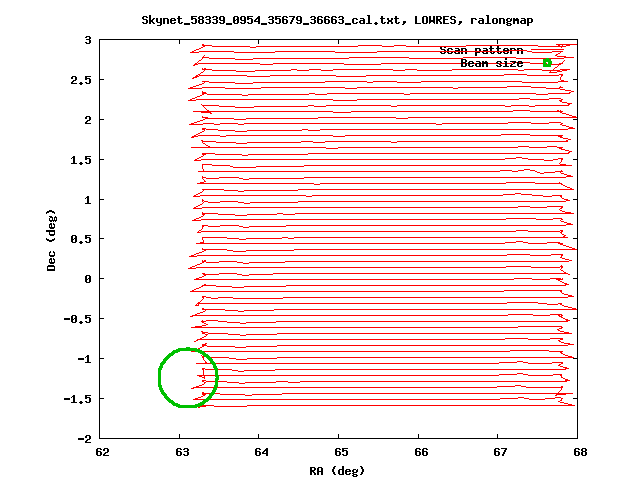The width and height of the screenshot is (640, 480).
Task: Click Dec axis tick label 1 (positive)
Action: pyautogui.click(x=88, y=200)
